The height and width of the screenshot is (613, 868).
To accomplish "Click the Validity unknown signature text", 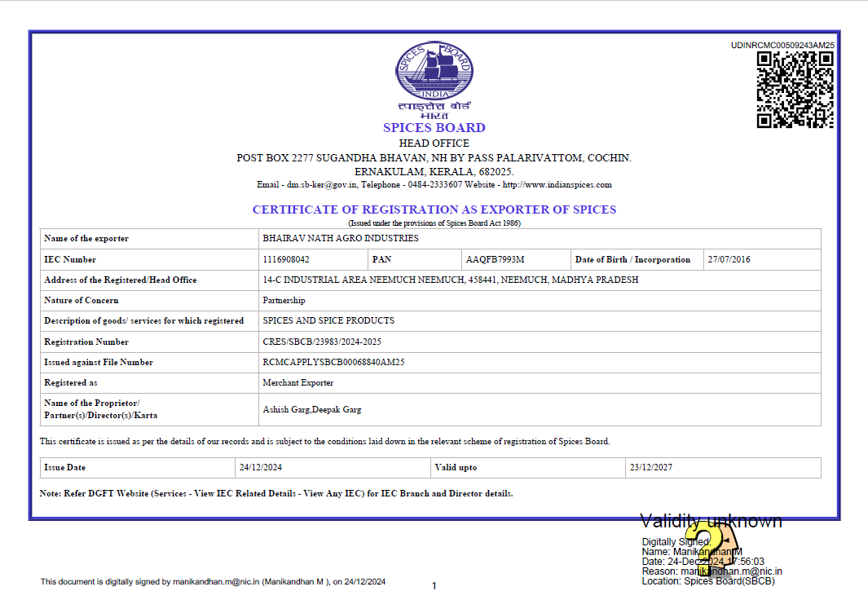I will pyautogui.click(x=711, y=522).
